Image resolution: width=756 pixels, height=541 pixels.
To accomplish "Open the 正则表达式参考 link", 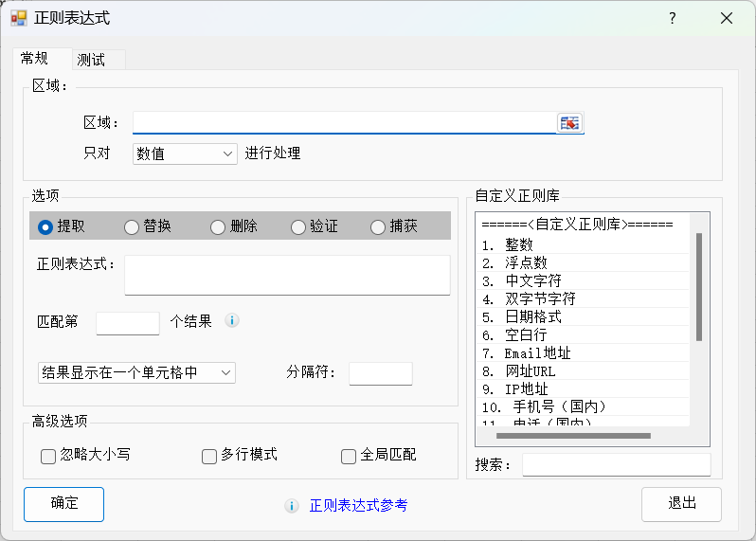I will pos(359,506).
